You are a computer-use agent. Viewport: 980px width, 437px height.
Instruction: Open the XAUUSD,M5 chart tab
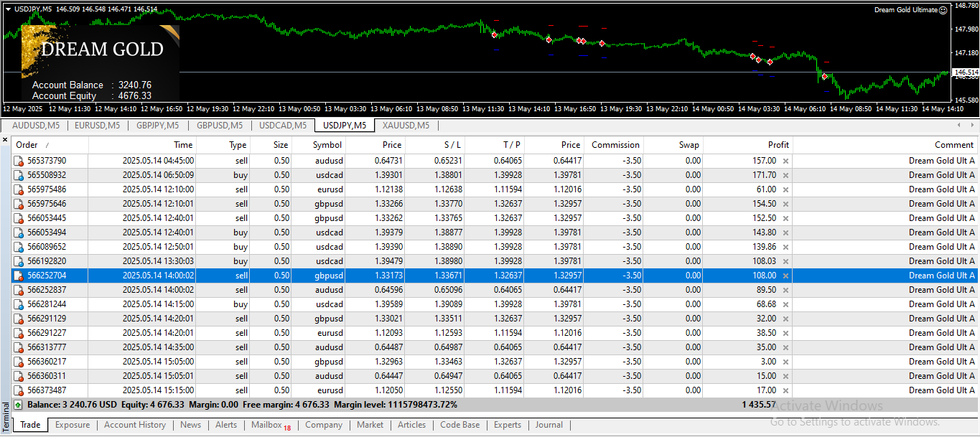[x=406, y=126]
